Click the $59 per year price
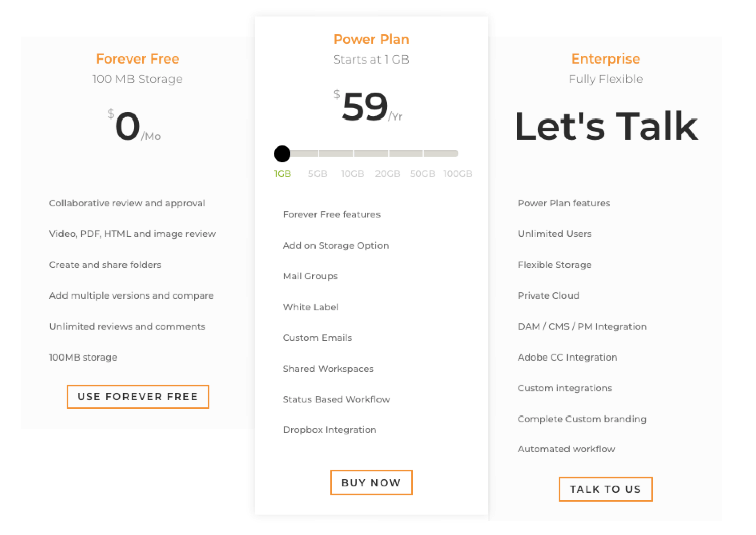This screenshot has height=535, width=756. (368, 107)
